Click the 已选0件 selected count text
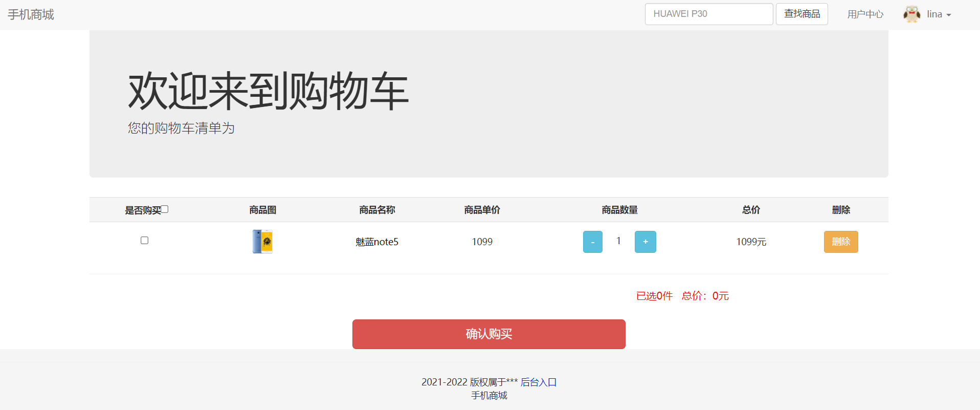Screen dimensions: 980x410 pyautogui.click(x=654, y=296)
